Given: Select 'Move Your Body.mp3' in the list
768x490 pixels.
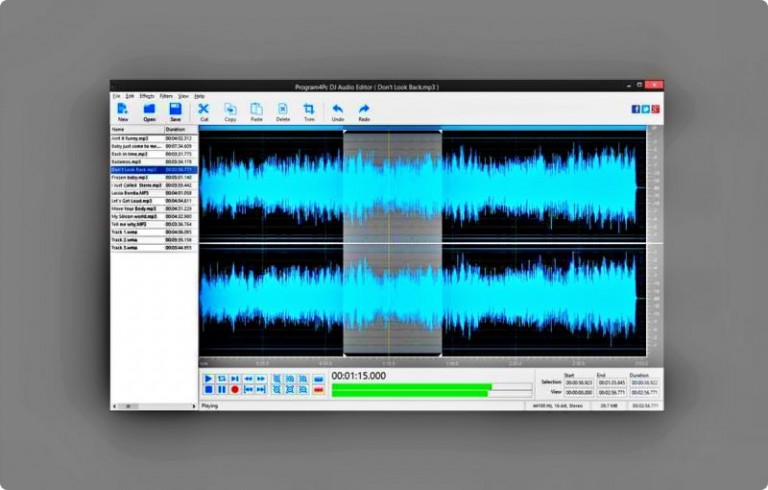Looking at the screenshot, I should tap(154, 209).
